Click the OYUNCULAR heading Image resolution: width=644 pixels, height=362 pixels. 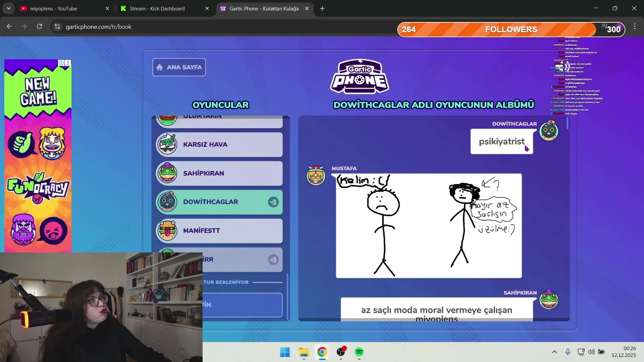point(220,105)
